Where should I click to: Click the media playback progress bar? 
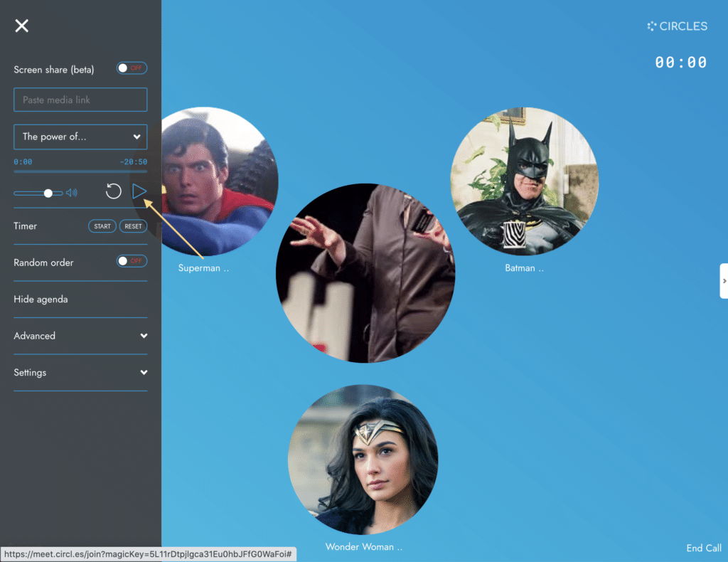click(80, 171)
